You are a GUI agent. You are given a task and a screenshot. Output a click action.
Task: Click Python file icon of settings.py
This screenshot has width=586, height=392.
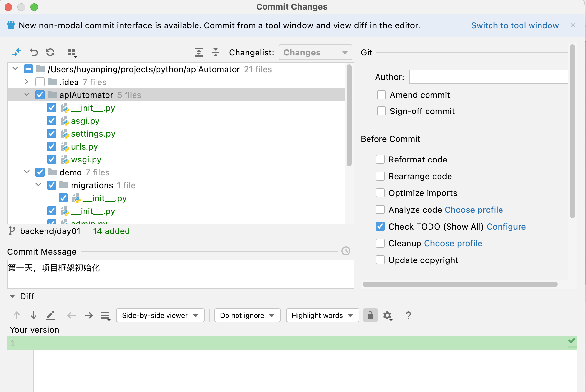tap(65, 134)
